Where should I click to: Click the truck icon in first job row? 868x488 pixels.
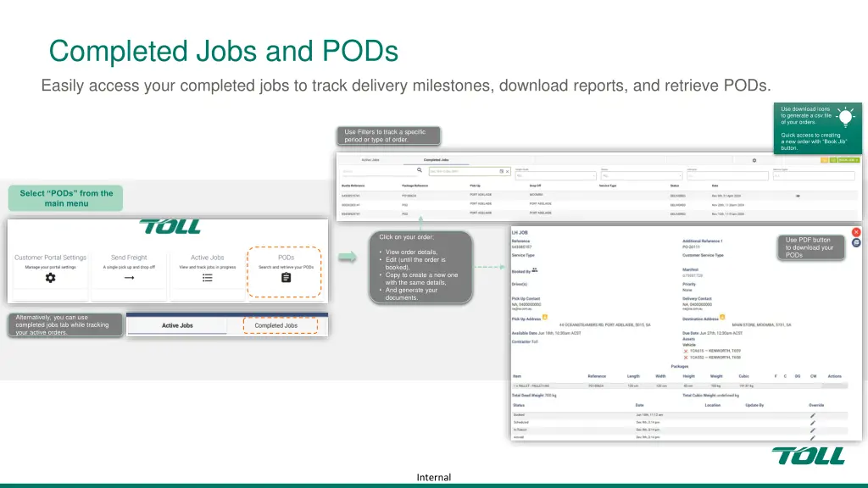coord(798,196)
